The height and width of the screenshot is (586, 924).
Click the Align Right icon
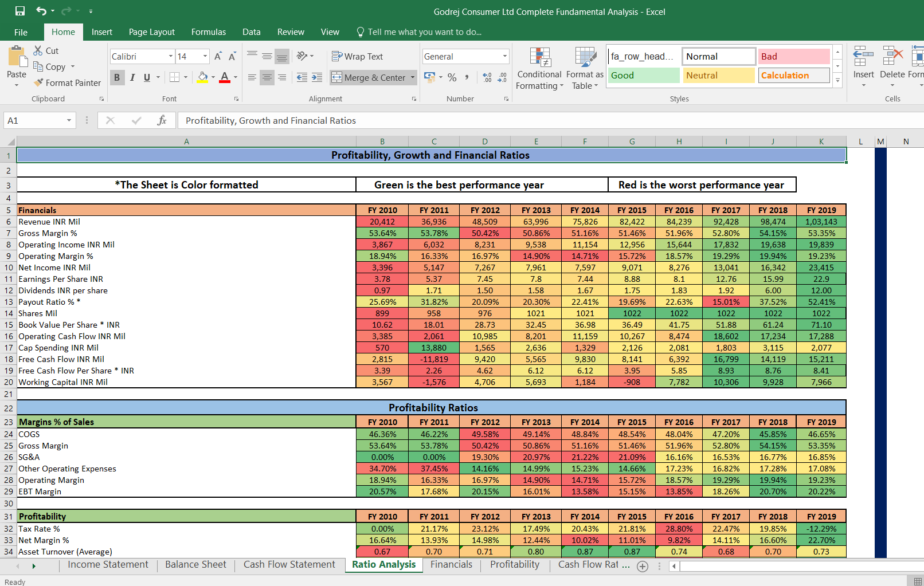coord(282,77)
